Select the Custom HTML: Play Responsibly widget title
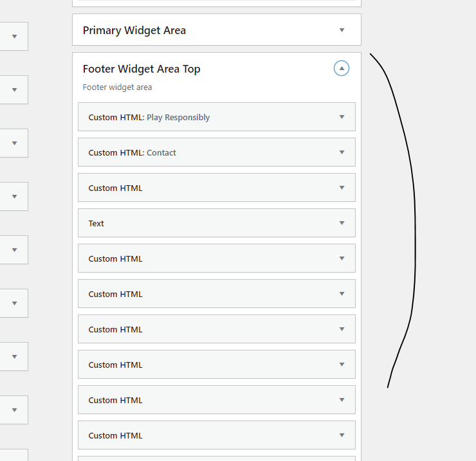 (x=149, y=117)
